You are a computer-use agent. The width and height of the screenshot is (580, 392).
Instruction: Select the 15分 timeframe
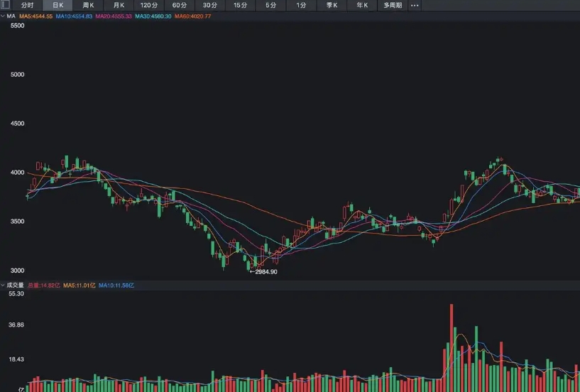(241, 5)
